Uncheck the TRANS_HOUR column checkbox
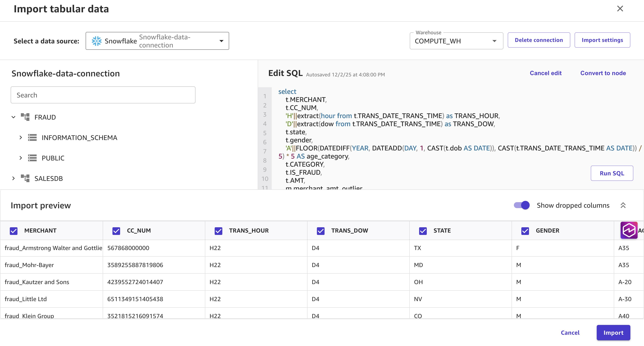Viewport: 644px width, 346px height. (218, 231)
